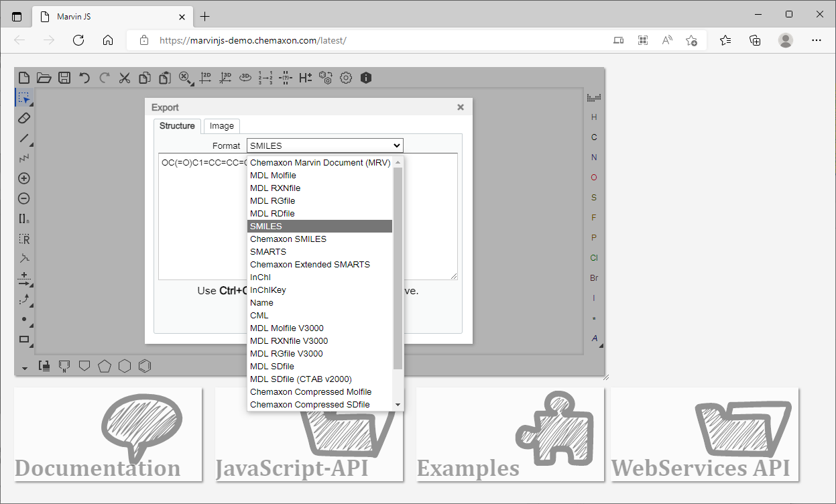
Task: Select Sulfur atom S button
Action: pyautogui.click(x=594, y=198)
